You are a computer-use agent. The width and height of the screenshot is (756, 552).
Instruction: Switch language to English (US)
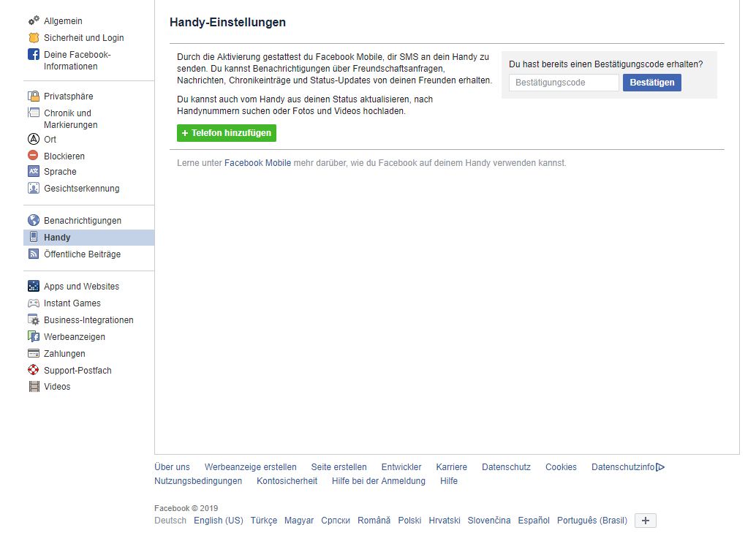point(218,521)
